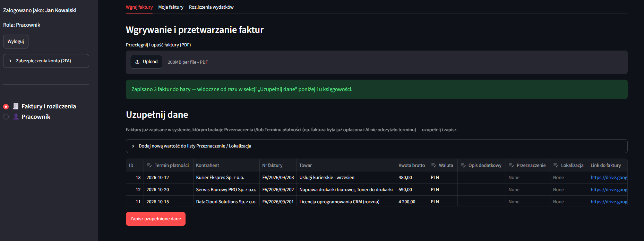This screenshot has height=241, width=644.
Task: Click the Licencja oprogramowania CRM (roczna) cell
Action: click(346, 202)
